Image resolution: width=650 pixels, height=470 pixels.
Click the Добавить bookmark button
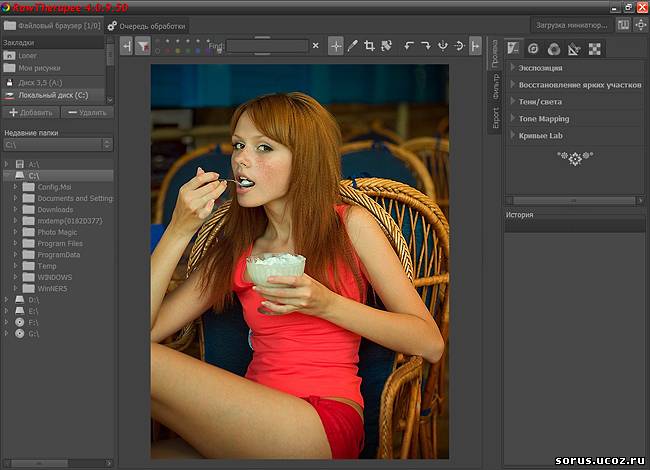(x=30, y=113)
